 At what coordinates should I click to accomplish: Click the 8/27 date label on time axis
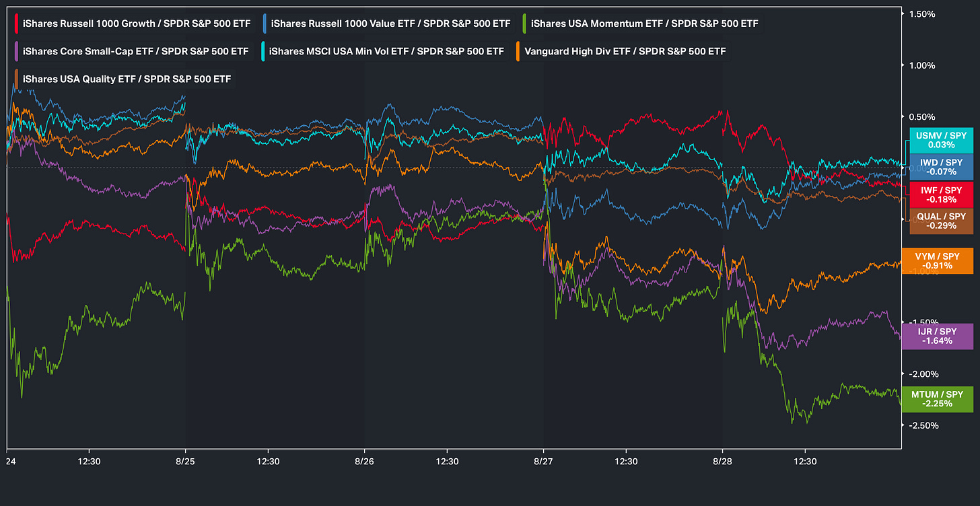pyautogui.click(x=544, y=462)
